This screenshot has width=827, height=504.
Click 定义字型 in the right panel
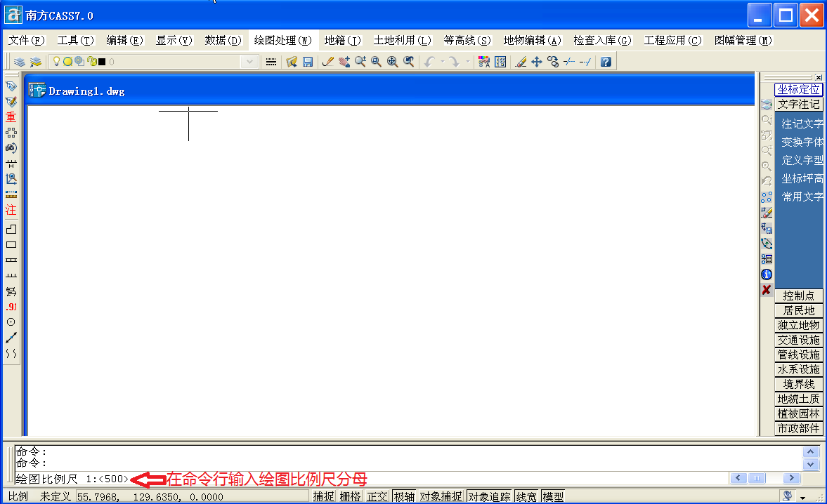pyautogui.click(x=802, y=160)
